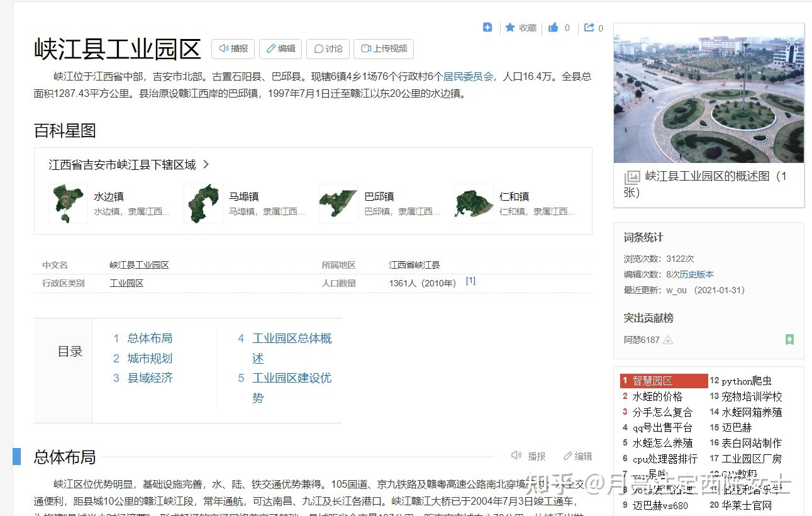Click the 编辑 pencil icon next to the title
This screenshot has width=812, height=516.
(272, 48)
